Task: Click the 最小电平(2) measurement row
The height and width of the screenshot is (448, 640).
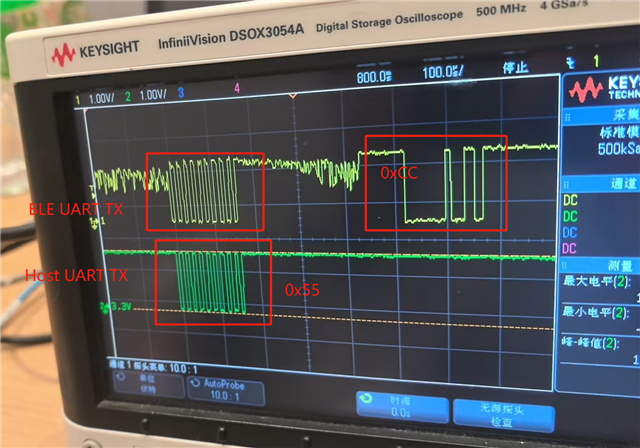Action: click(600, 320)
